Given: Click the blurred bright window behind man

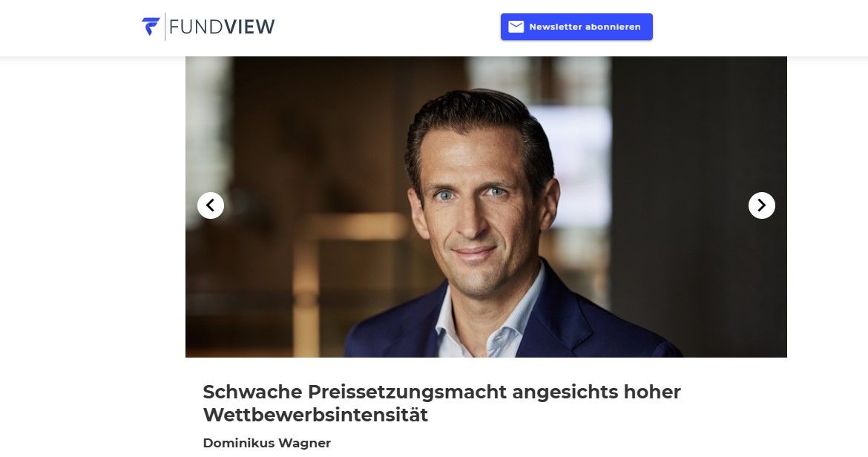Looking at the screenshot, I should click(576, 160).
